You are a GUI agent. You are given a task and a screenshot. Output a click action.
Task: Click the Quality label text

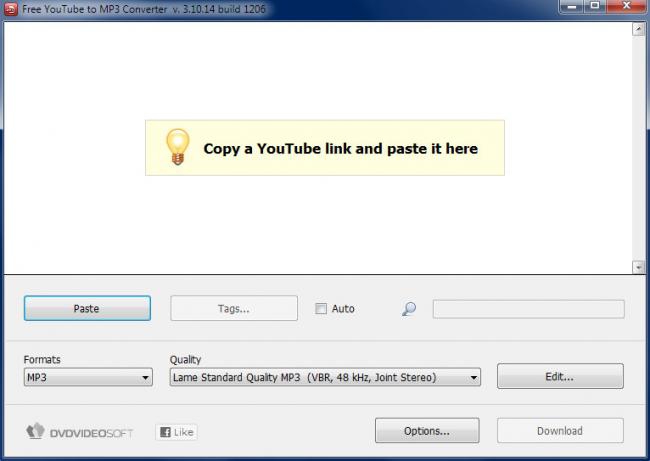(x=185, y=359)
